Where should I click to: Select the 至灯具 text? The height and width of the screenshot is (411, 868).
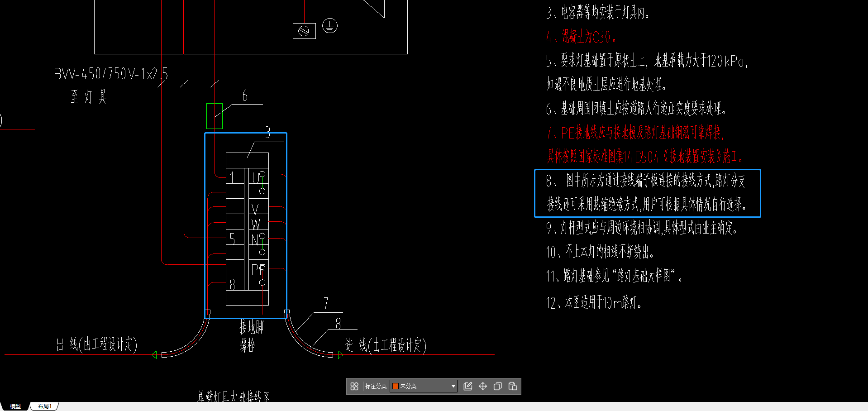[89, 96]
